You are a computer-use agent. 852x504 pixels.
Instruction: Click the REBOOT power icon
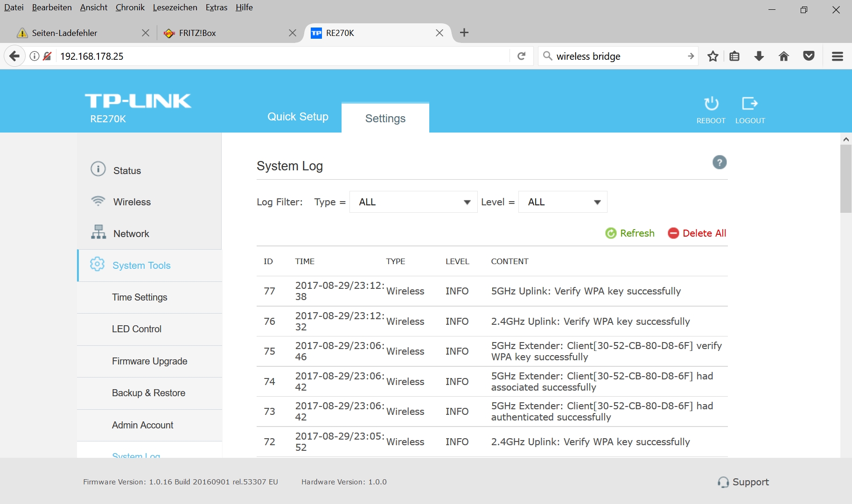click(711, 104)
